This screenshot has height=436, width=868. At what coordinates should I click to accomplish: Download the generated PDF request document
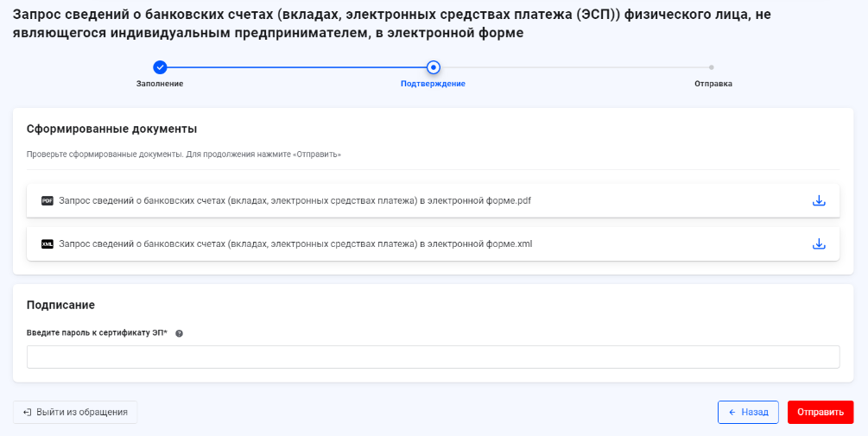[x=819, y=201]
